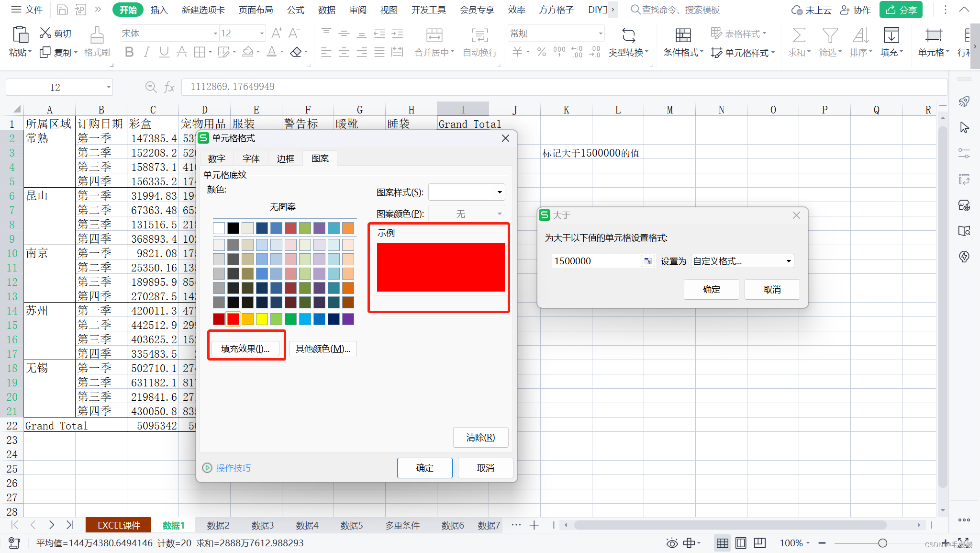Image resolution: width=980 pixels, height=553 pixels.
Task: Click the conditional formatting icon
Action: pos(683,36)
